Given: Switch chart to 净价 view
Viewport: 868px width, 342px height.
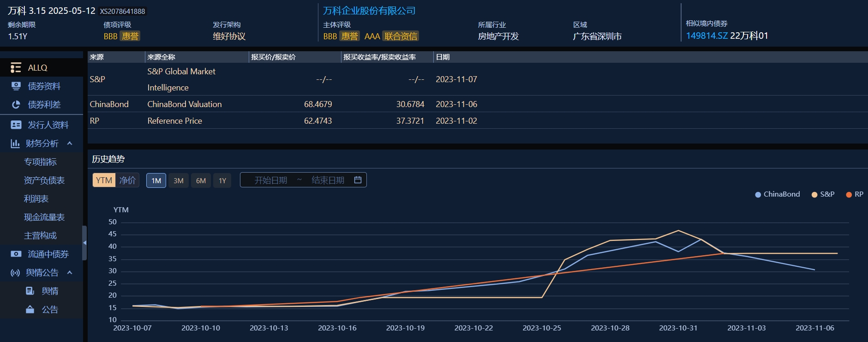Looking at the screenshot, I should [x=127, y=180].
